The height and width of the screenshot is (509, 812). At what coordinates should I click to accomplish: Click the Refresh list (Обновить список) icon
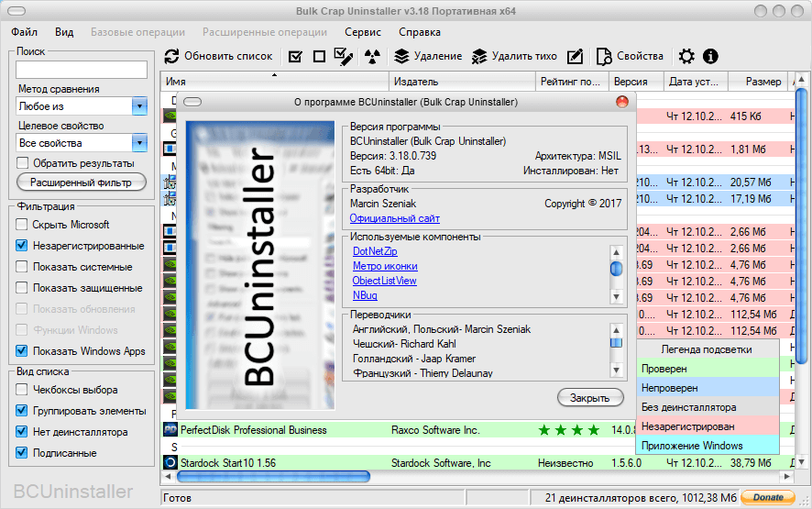pyautogui.click(x=171, y=56)
